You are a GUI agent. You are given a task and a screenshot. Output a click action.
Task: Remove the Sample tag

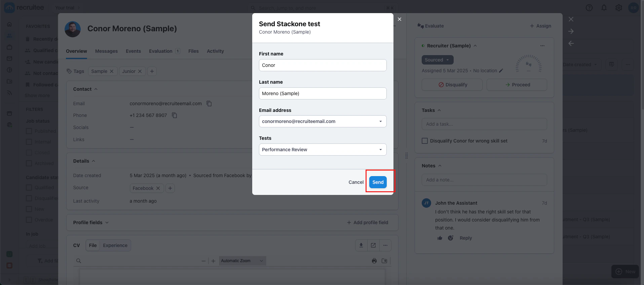[112, 71]
